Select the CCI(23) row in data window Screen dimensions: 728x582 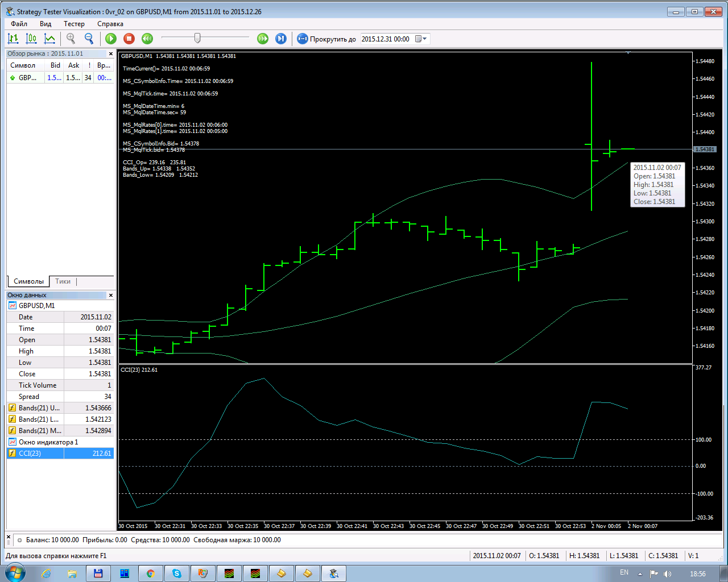(x=60, y=454)
